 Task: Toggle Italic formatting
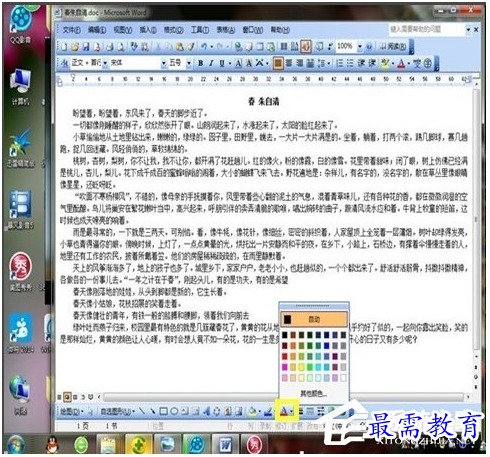point(211,63)
